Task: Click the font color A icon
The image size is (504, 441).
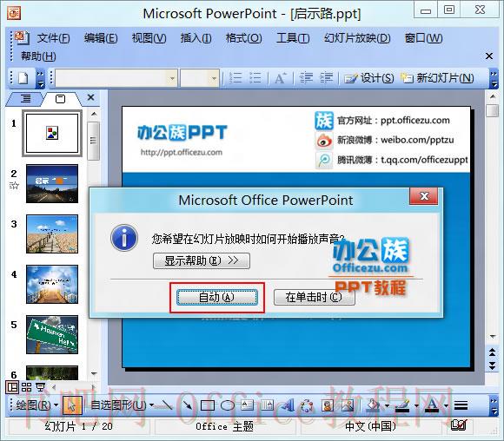Action: [433, 405]
